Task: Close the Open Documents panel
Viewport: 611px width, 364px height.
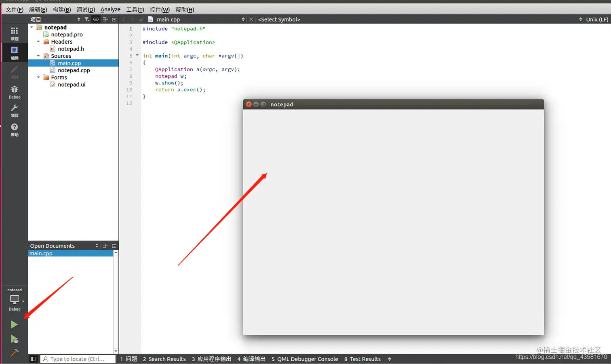Action: (114, 246)
